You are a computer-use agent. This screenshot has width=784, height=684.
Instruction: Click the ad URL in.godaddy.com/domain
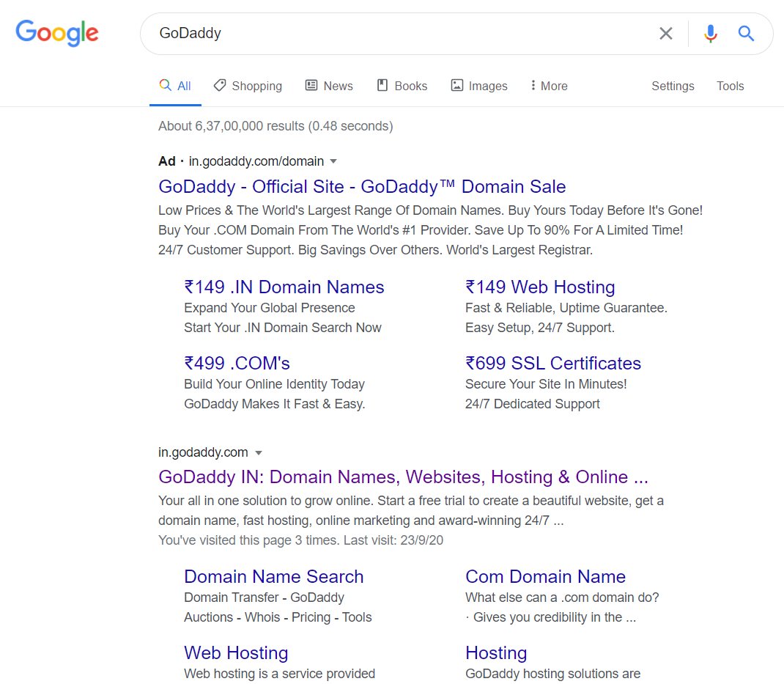point(256,161)
